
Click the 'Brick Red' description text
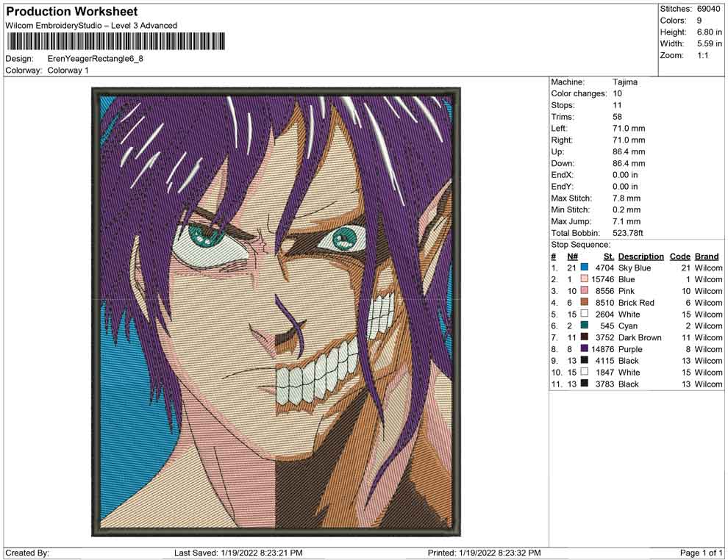(636, 303)
